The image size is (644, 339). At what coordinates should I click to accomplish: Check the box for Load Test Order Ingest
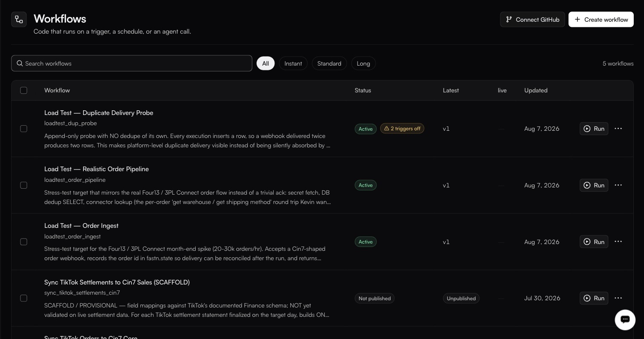24,241
